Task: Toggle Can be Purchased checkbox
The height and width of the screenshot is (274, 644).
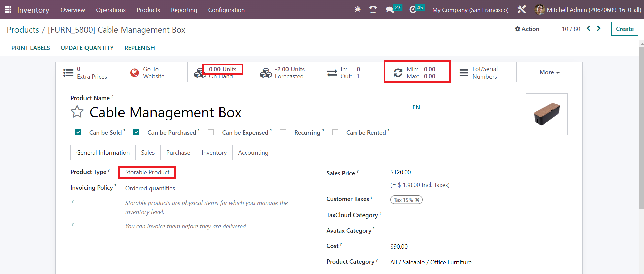Action: click(136, 132)
